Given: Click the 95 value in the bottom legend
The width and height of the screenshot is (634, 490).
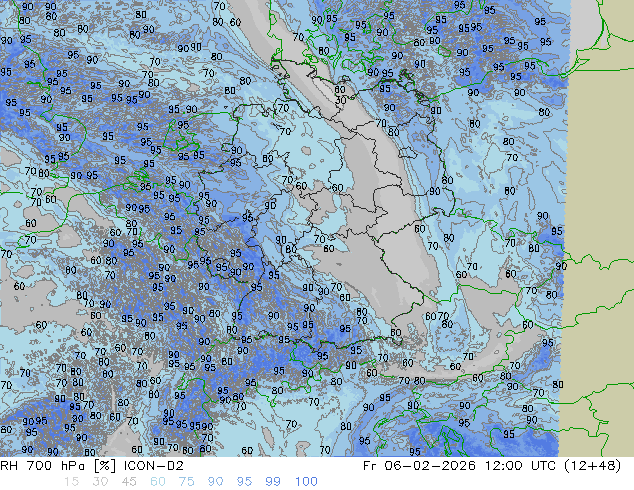Looking at the screenshot, I should click(x=244, y=482).
